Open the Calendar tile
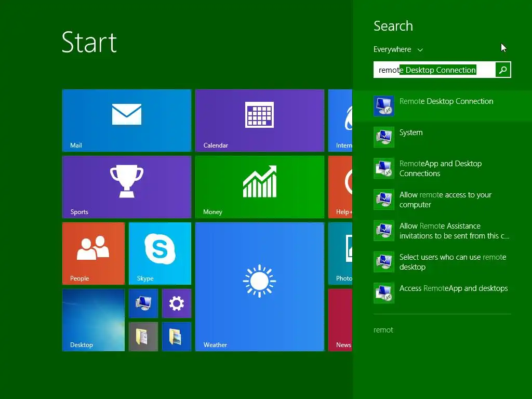Image resolution: width=532 pixels, height=399 pixels. [260, 121]
